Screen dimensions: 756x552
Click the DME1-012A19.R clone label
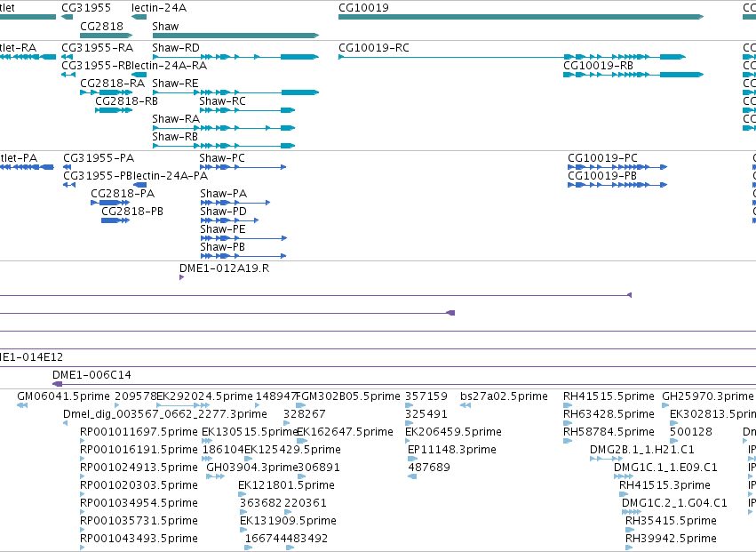224,268
